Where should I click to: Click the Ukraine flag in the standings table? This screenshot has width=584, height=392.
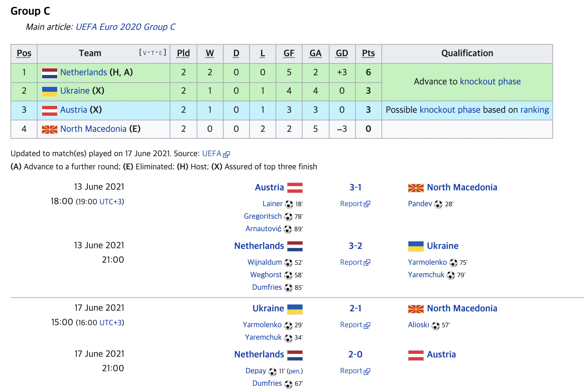pos(50,91)
